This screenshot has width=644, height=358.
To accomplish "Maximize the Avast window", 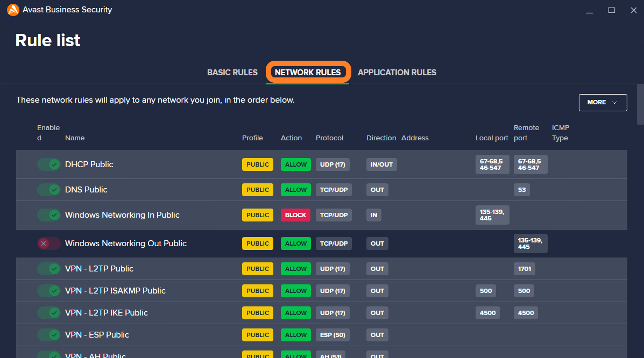I will pyautogui.click(x=612, y=10).
